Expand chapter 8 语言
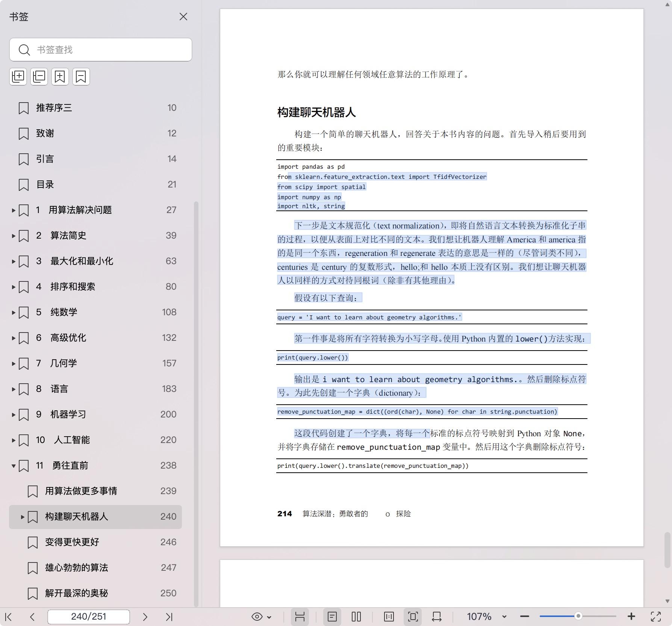The width and height of the screenshot is (672, 626). tap(14, 389)
